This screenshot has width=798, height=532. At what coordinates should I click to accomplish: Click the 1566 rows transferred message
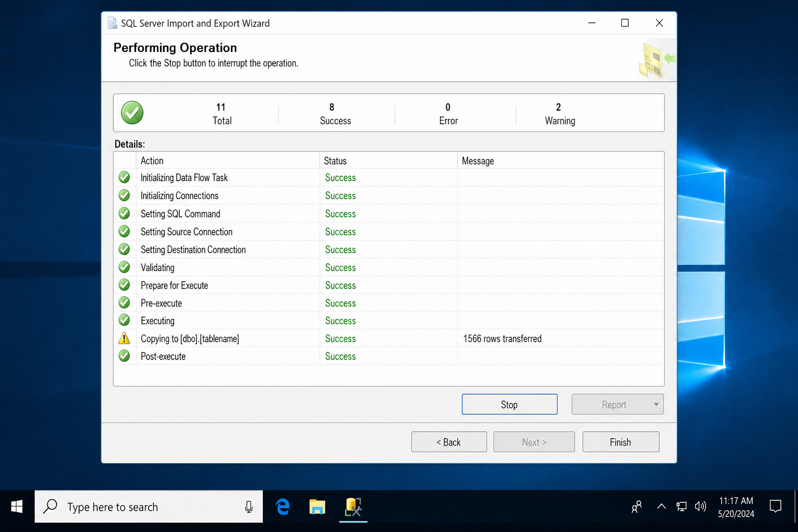click(x=502, y=339)
